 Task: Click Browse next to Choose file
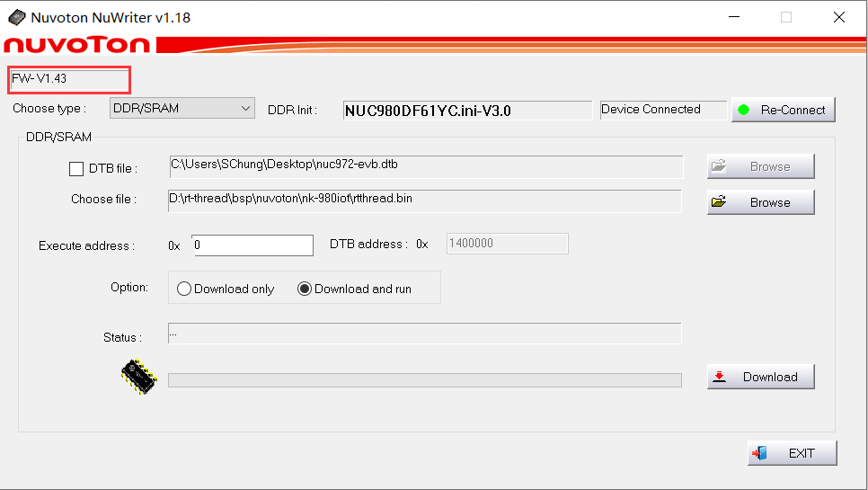pyautogui.click(x=760, y=202)
